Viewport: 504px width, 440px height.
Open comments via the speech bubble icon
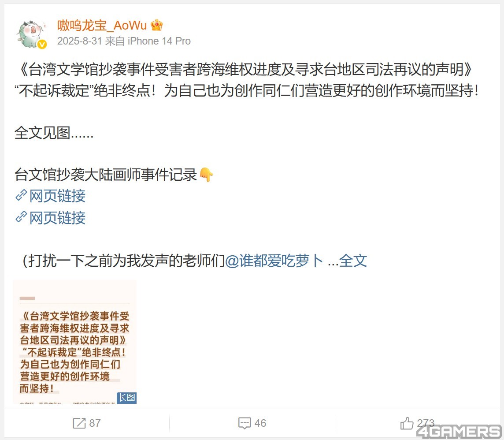pyautogui.click(x=245, y=423)
